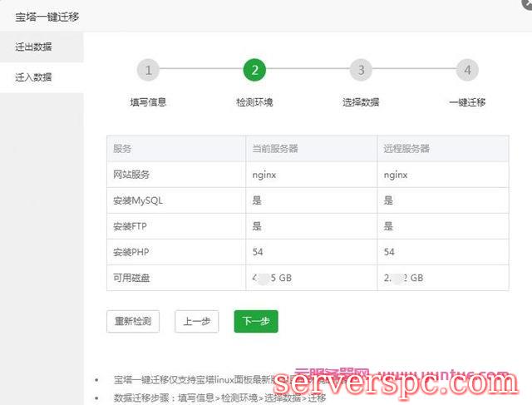Select the 安装PHP row label
Image resolution: width=532 pixels, height=405 pixels.
coord(134,251)
